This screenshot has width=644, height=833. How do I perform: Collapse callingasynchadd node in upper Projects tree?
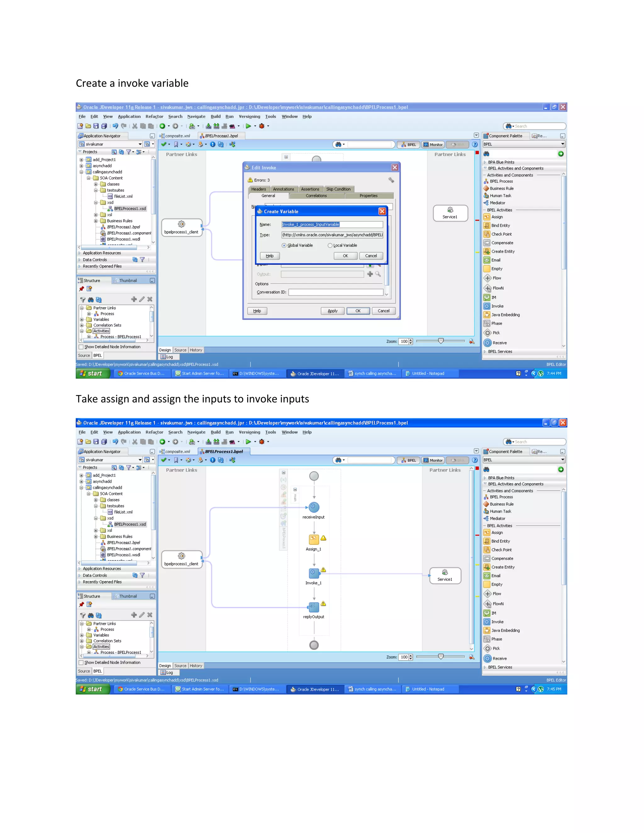pyautogui.click(x=81, y=172)
